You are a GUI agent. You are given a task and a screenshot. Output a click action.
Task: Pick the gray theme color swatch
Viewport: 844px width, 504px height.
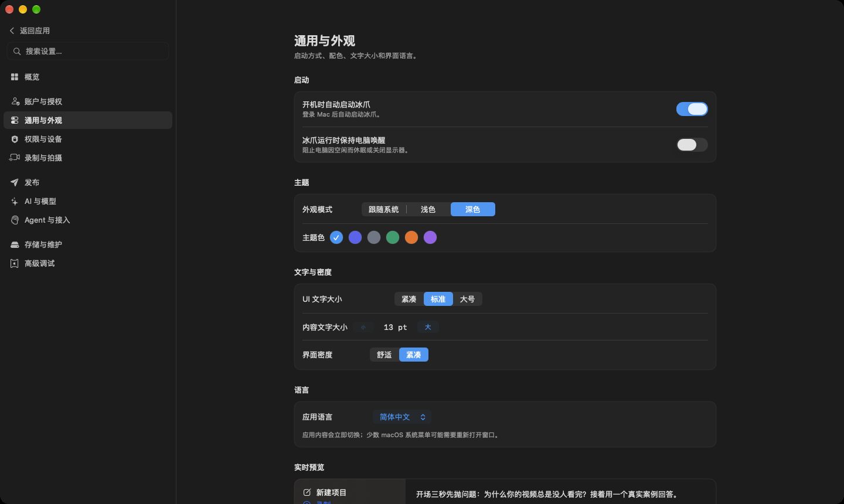coord(374,237)
